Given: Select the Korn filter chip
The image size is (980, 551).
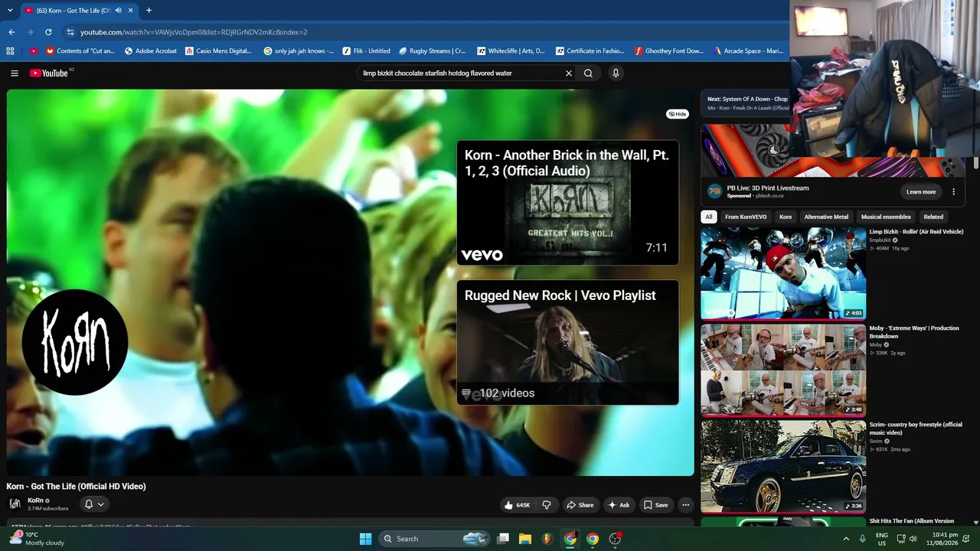Looking at the screenshot, I should (x=786, y=217).
